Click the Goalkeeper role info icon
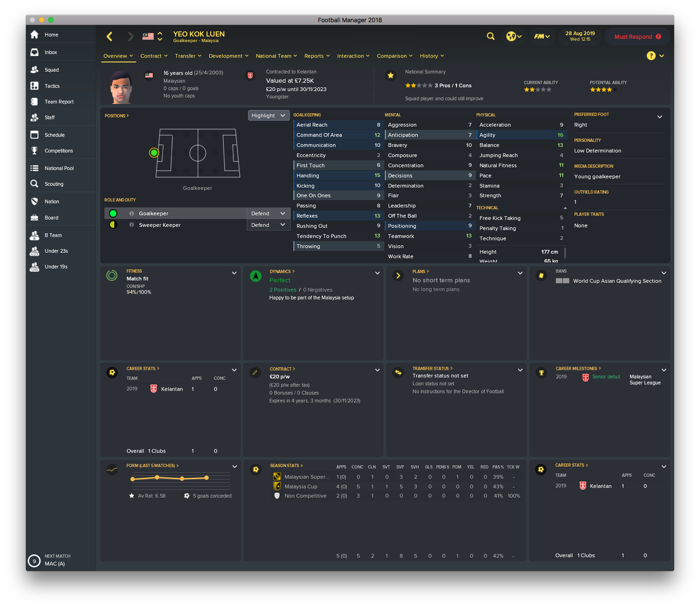The width and height of the screenshot is (700, 608). (132, 213)
